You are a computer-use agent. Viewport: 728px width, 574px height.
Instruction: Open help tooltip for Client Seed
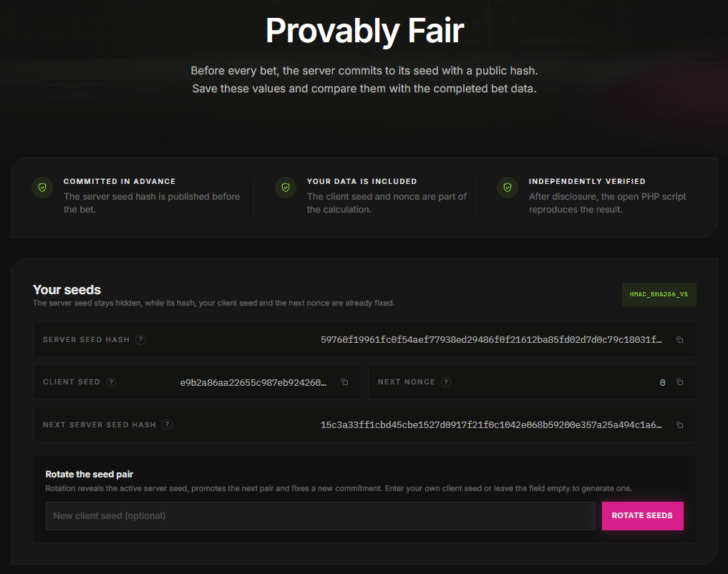[x=111, y=382]
